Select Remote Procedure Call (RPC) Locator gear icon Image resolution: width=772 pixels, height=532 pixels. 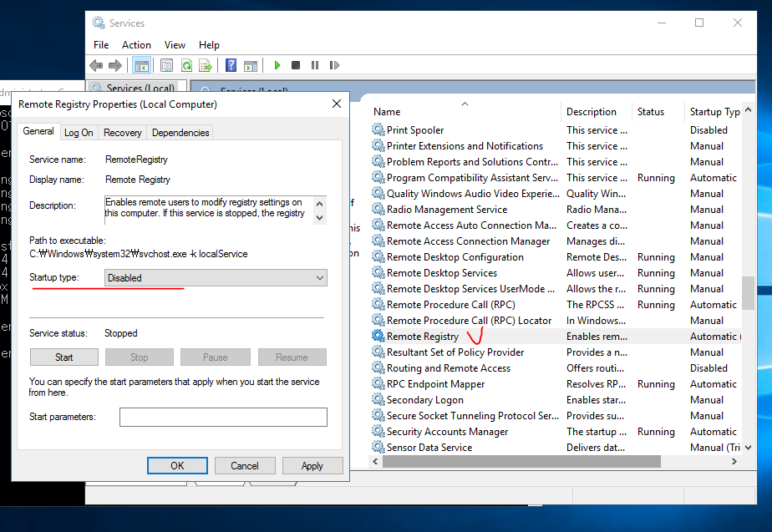pyautogui.click(x=378, y=320)
